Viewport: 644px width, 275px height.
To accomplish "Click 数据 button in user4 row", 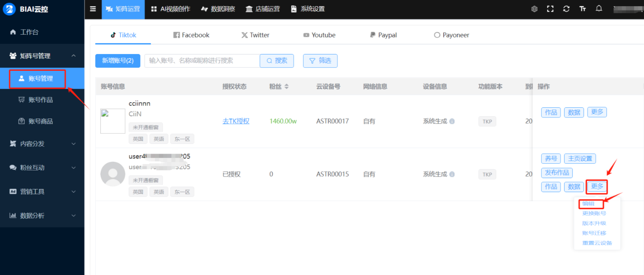I will [x=574, y=187].
